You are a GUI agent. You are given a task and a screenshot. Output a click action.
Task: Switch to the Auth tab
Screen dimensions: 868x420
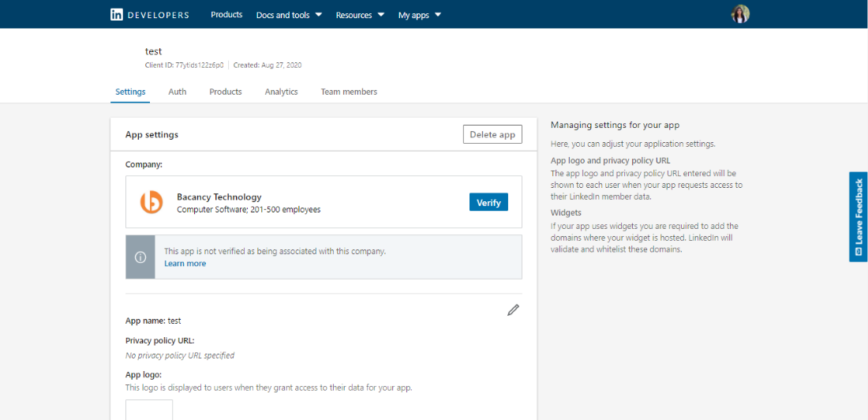[x=177, y=92]
